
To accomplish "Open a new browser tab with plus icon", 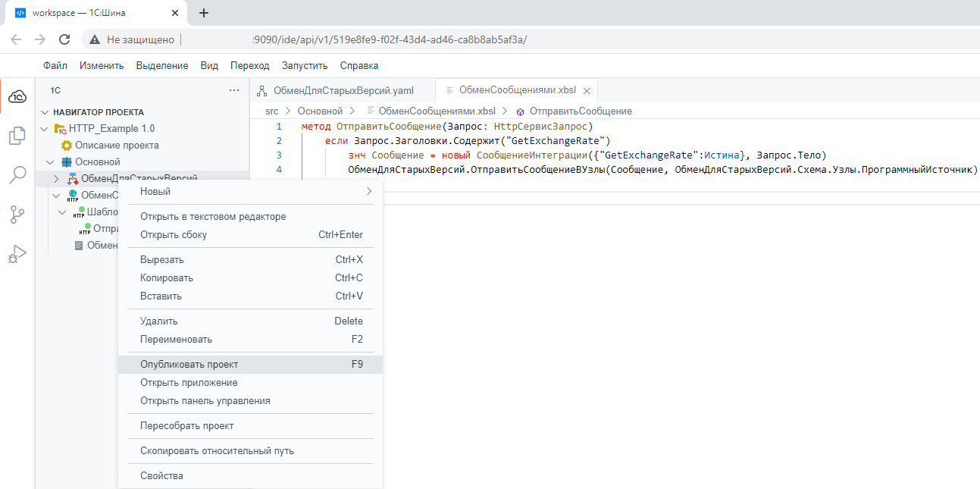I will (203, 13).
